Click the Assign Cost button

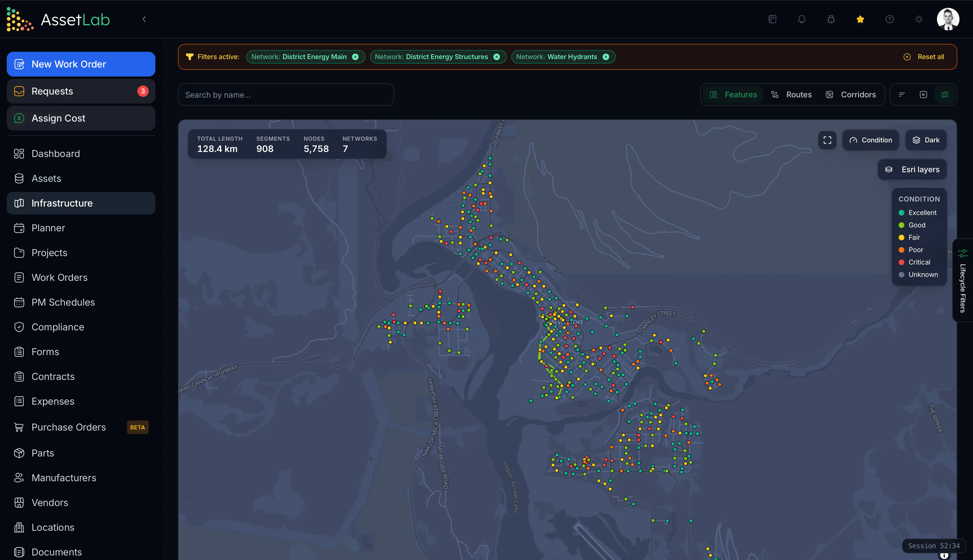point(81,118)
